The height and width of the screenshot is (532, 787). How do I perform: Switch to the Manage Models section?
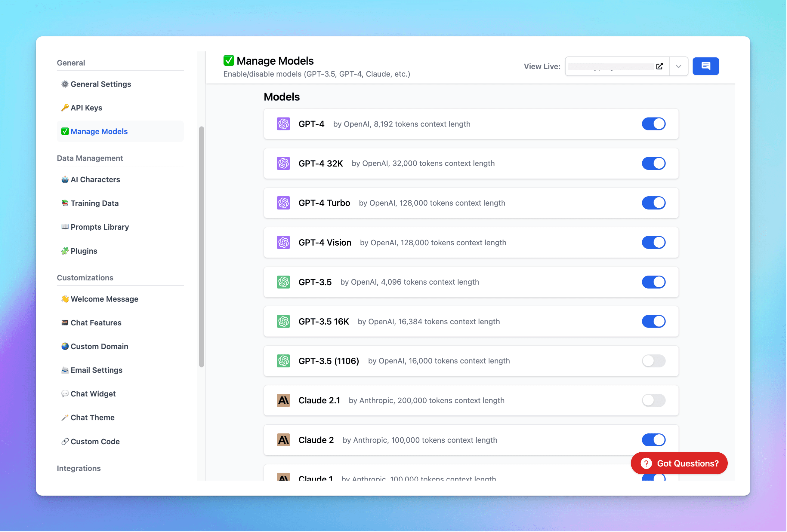[99, 131]
